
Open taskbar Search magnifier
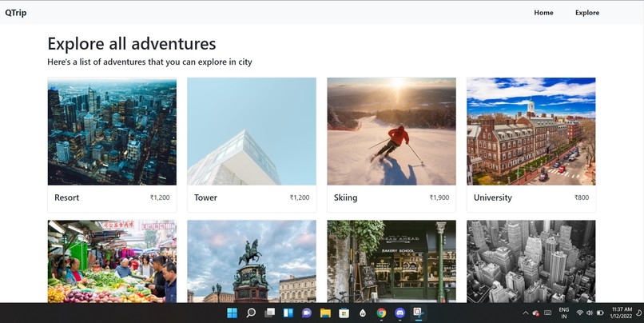(251, 313)
